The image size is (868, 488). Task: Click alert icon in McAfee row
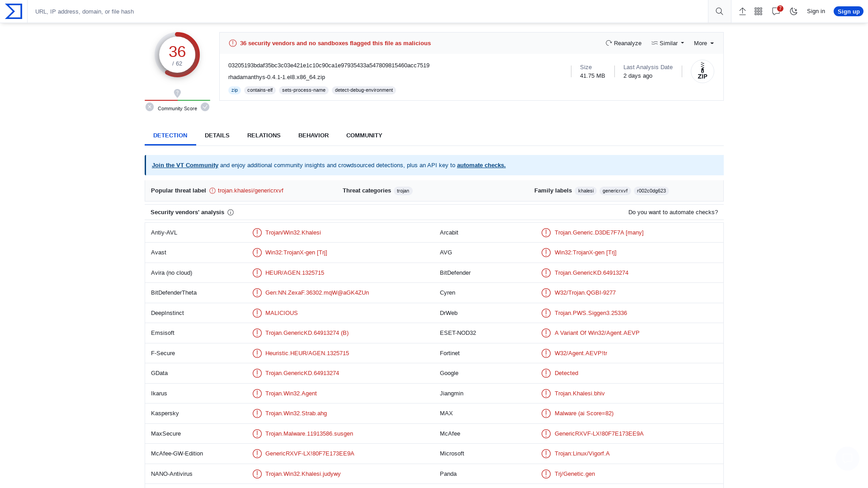(x=546, y=434)
